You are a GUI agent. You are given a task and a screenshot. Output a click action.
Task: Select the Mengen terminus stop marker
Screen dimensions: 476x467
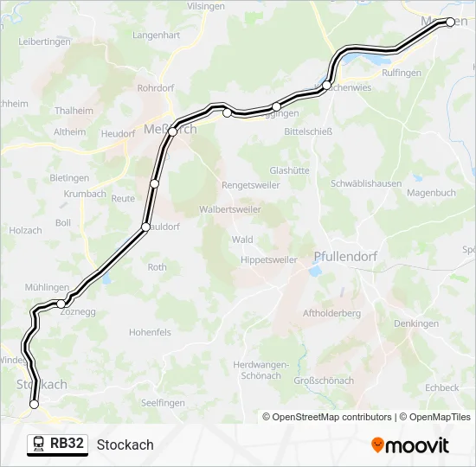[450, 22]
